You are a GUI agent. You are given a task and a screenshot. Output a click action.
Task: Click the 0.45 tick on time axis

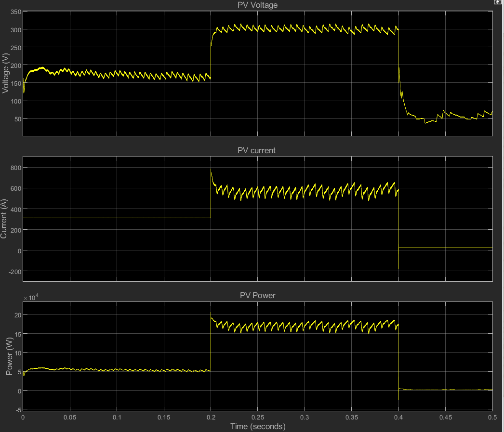click(446, 417)
